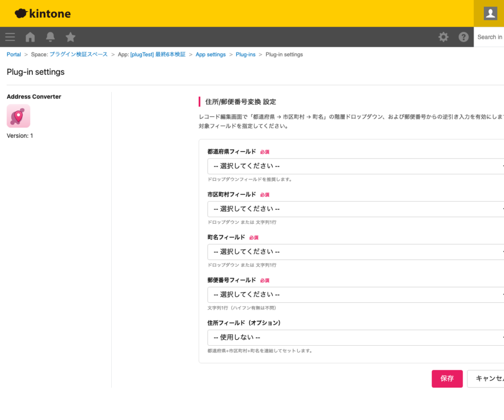504x420 pixels.
Task: Open the 都道府県フィールド dropdown
Action: 354,166
